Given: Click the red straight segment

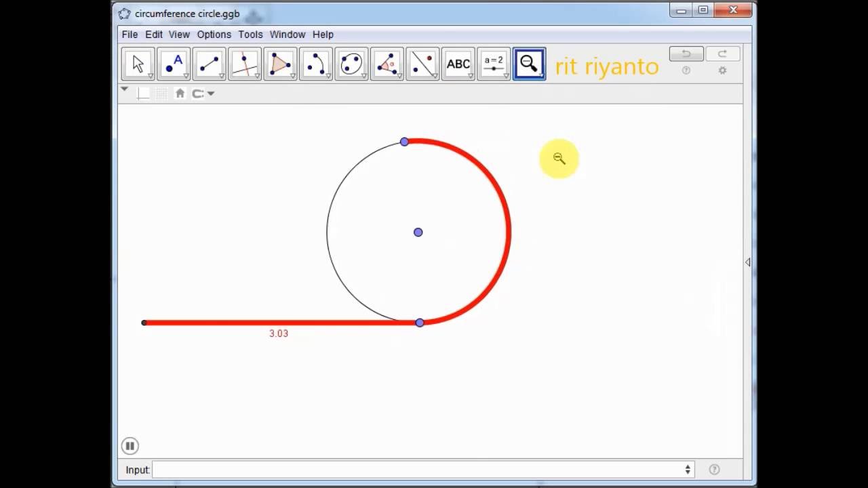Looking at the screenshot, I should (281, 323).
